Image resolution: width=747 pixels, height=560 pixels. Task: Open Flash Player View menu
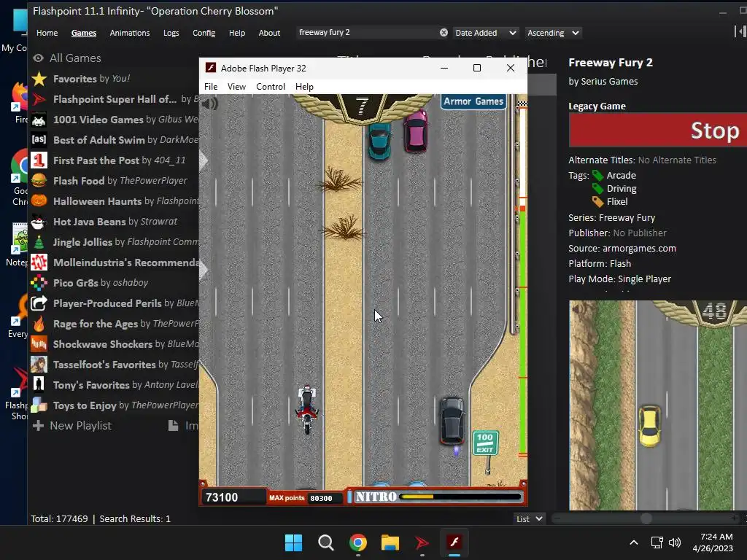tap(236, 87)
